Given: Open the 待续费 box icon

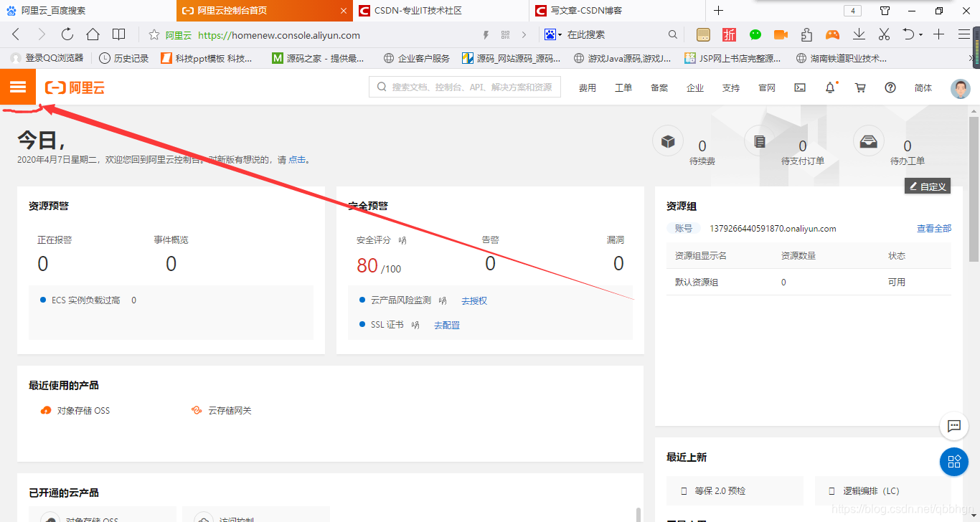Looking at the screenshot, I should [668, 141].
